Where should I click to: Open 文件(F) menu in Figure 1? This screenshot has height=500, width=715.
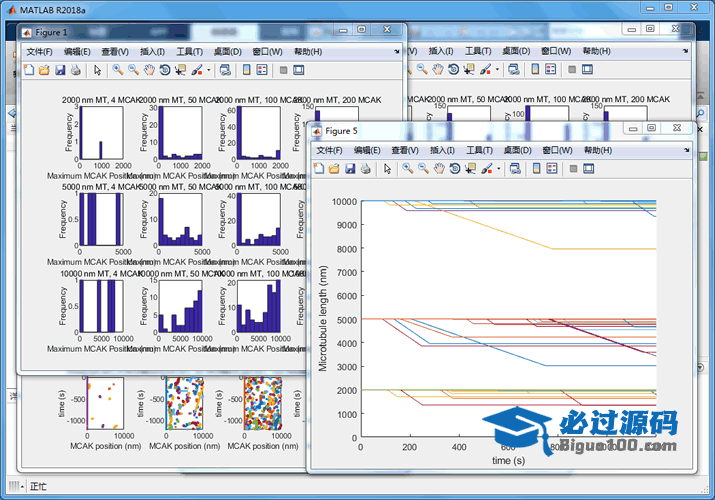click(40, 51)
